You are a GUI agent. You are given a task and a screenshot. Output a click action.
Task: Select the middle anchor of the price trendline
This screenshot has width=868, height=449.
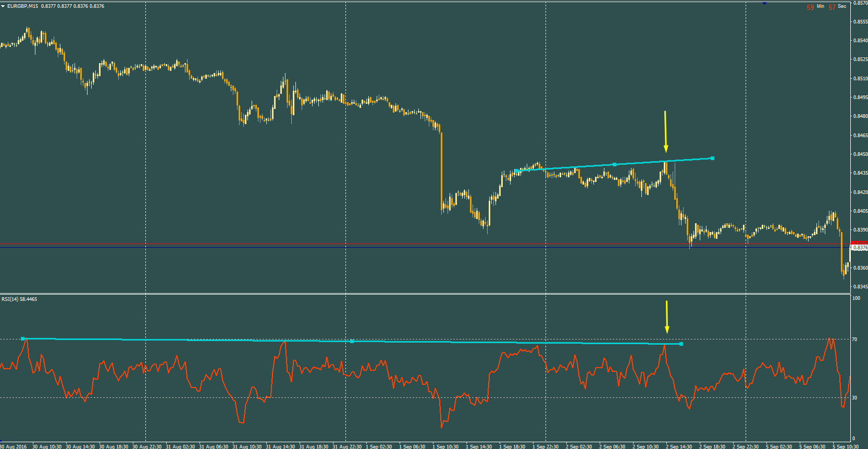614,165
